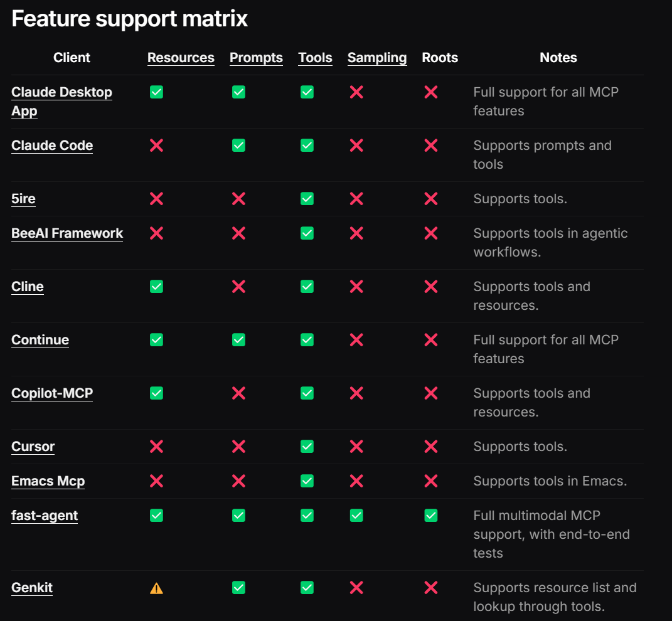This screenshot has height=621, width=672.
Task: Click the red Sampling X for Claude Desktop App
Action: (x=356, y=92)
